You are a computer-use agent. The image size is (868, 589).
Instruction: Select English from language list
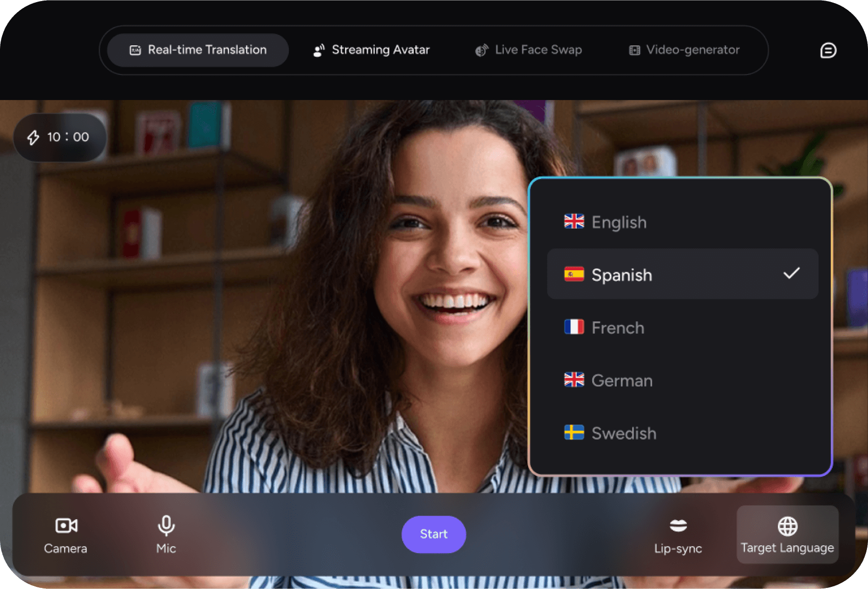pos(619,222)
